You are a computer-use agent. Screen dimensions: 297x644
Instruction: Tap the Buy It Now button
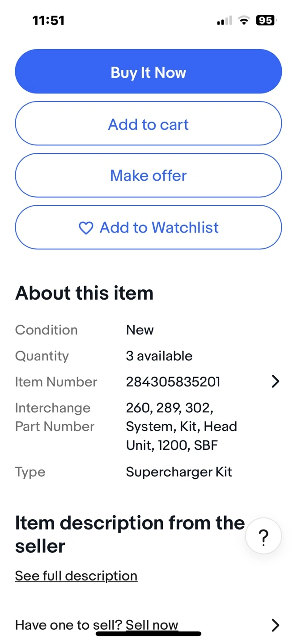(x=148, y=72)
